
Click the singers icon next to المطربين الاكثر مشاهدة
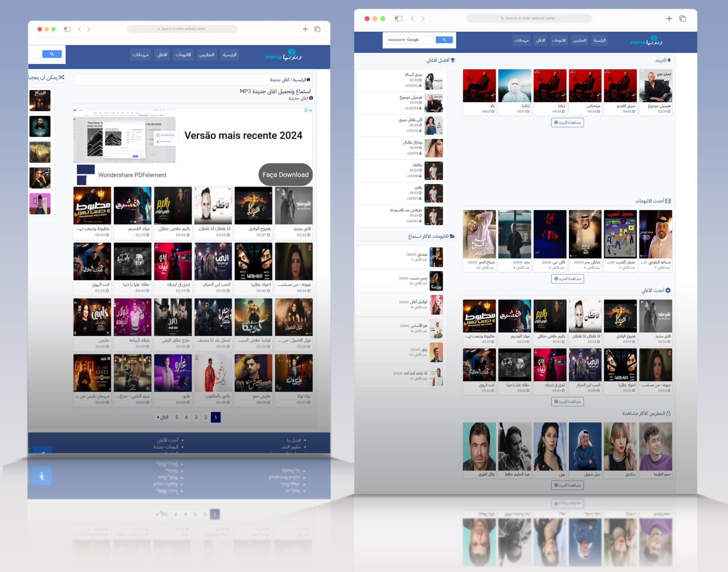(x=668, y=413)
